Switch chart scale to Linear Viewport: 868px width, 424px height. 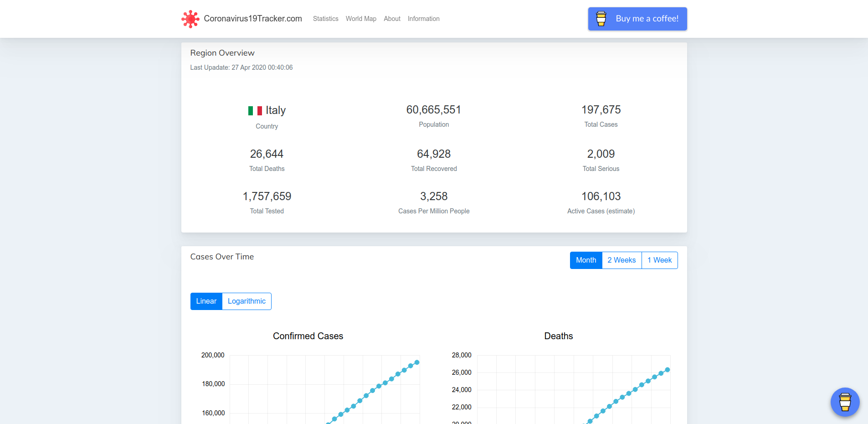click(206, 301)
